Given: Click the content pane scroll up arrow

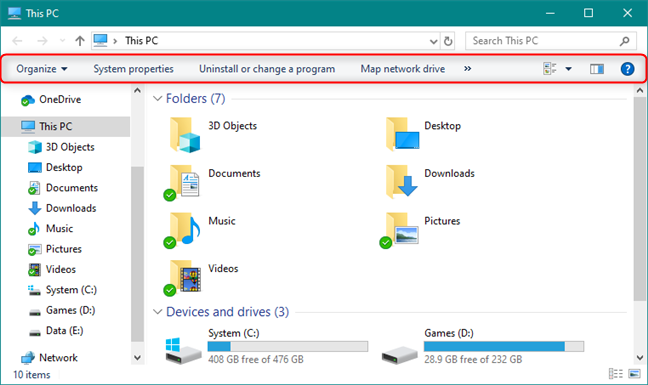Looking at the screenshot, I should (640, 90).
